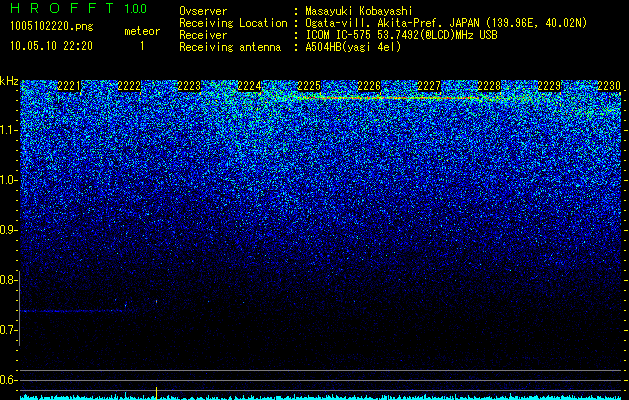Click the yellow spike in the bottom intensity strip

(x=156, y=392)
